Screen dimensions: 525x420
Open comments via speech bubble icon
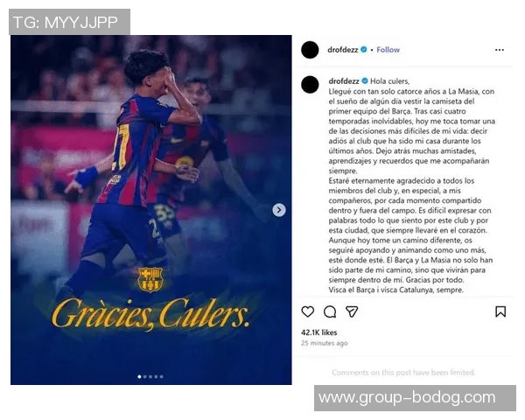330,311
